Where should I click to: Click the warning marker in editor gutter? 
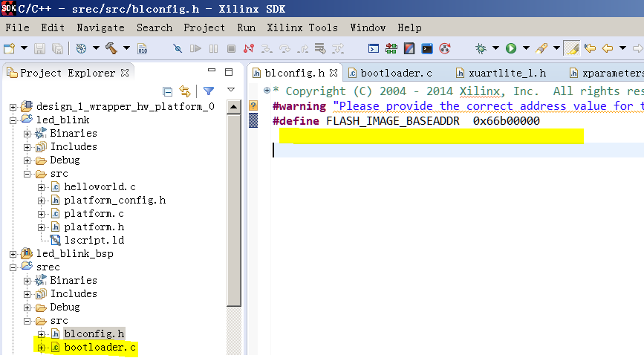253,105
